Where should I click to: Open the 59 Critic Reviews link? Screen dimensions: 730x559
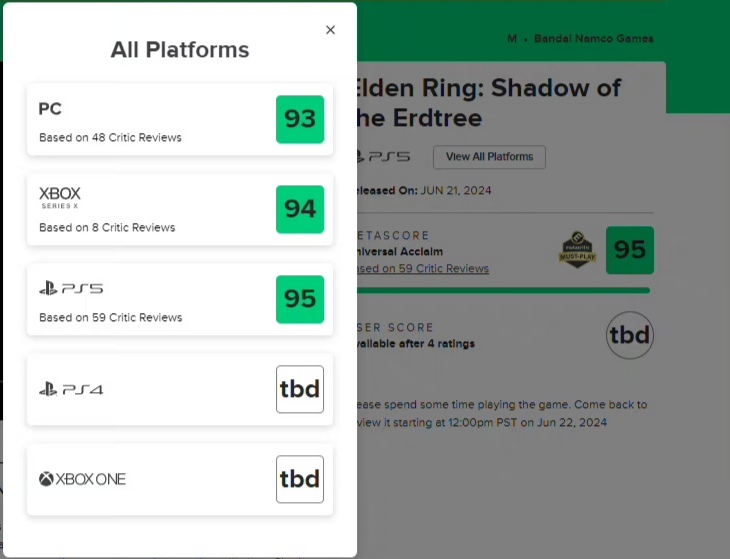point(423,269)
